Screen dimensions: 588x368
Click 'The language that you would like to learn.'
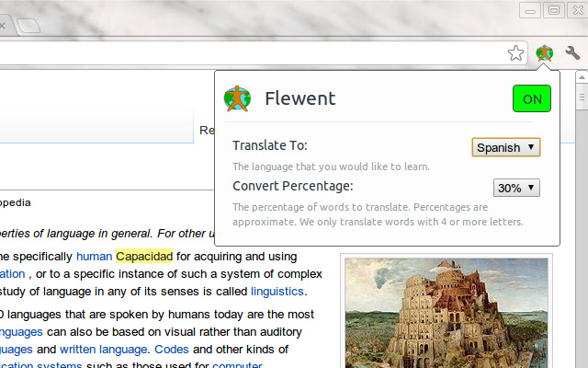(x=331, y=167)
